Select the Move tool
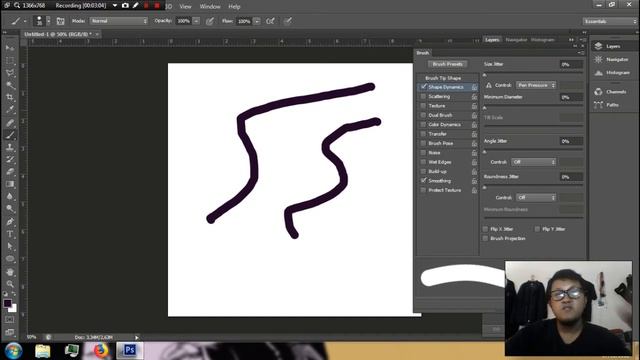640x360 pixels. click(10, 48)
